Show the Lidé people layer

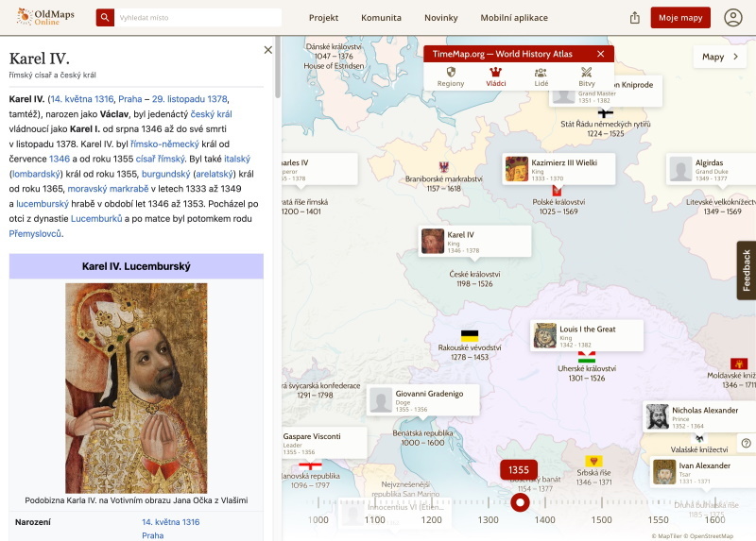click(541, 76)
